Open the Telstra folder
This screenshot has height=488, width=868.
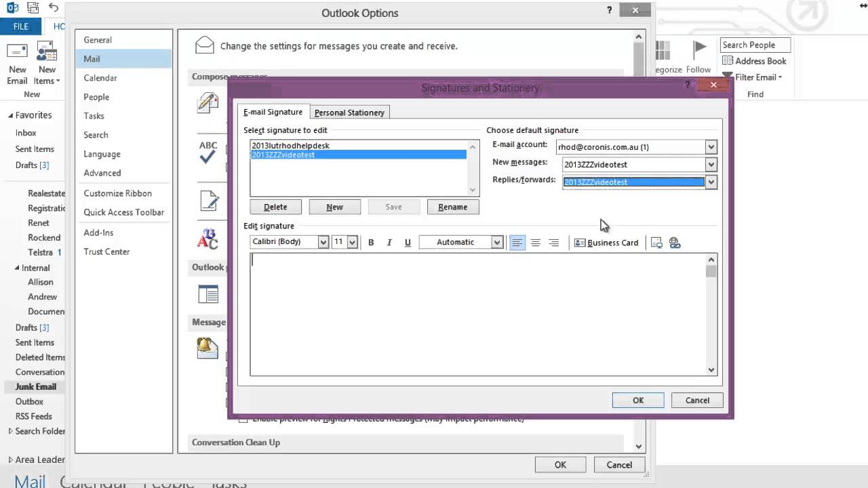tap(41, 252)
